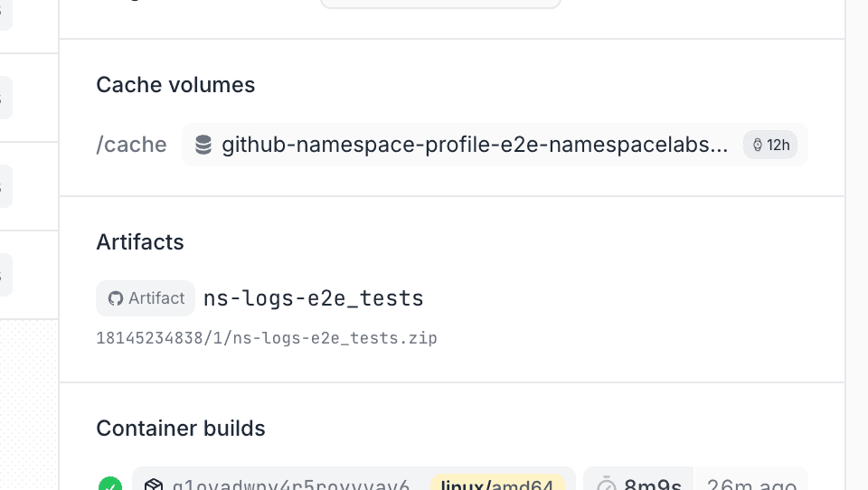Click the linux/amd64 platform badge

[497, 485]
